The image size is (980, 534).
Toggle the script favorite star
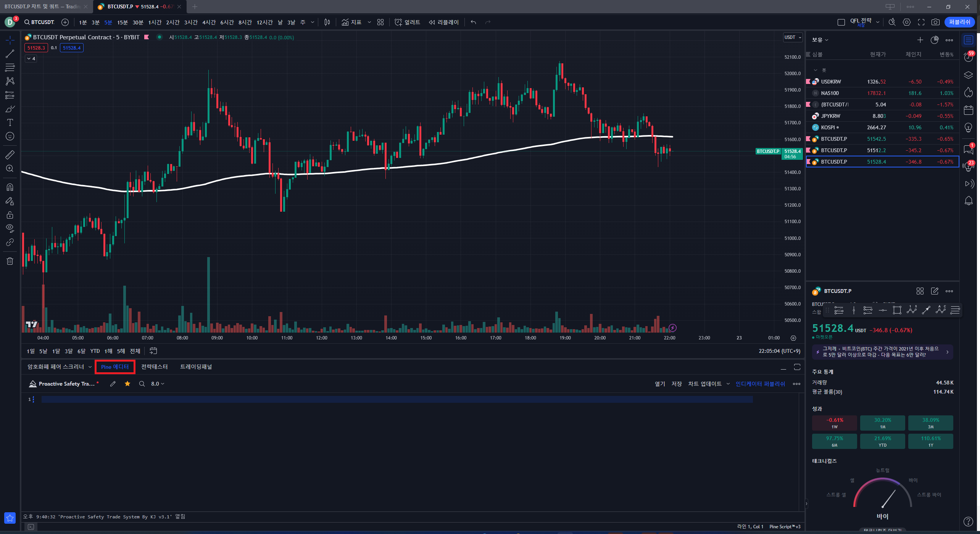tap(127, 384)
